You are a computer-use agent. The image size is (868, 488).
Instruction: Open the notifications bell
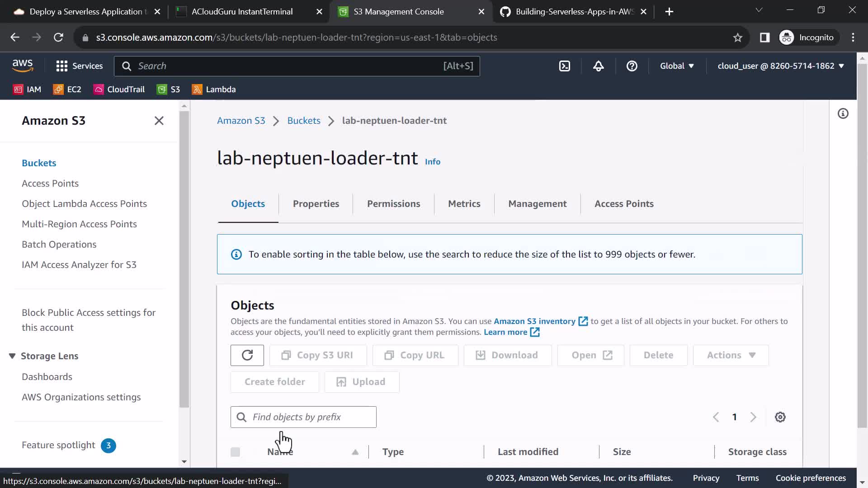click(x=598, y=66)
